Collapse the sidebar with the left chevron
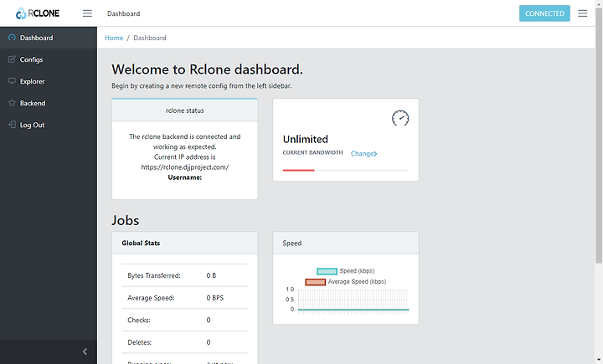The width and height of the screenshot is (603, 364). click(85, 351)
